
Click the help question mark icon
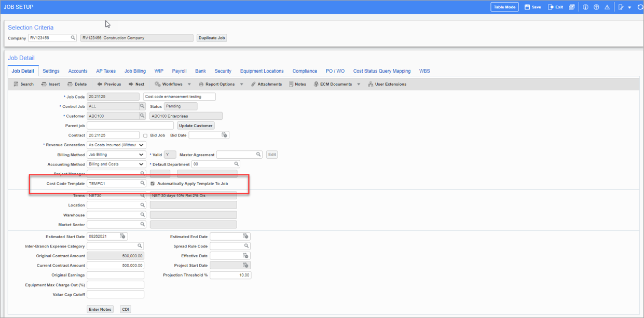596,7
